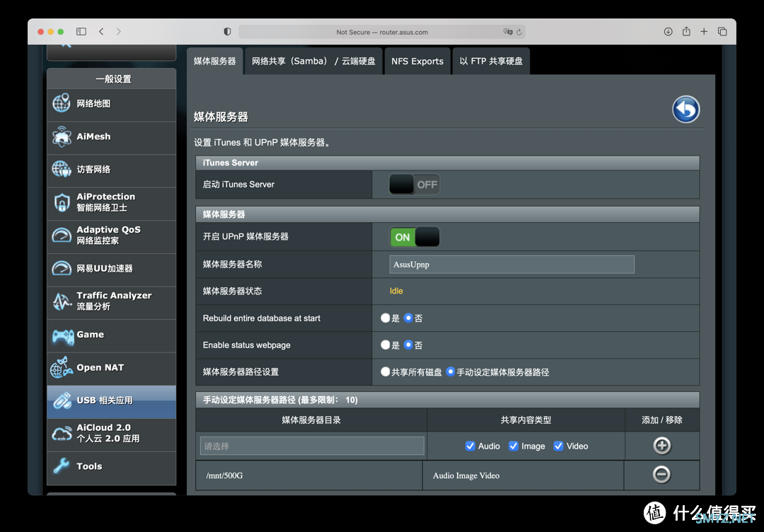Open Adaptive QoS 网络监控家
764x532 pixels.
point(111,236)
